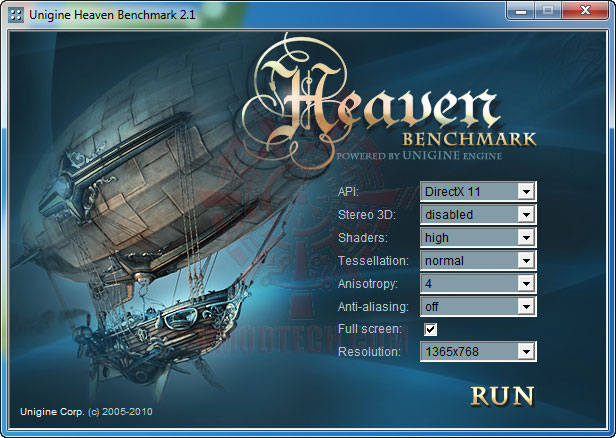Click the 'Full screen:' label
Viewport: 616px width, 438px height.
point(370,329)
